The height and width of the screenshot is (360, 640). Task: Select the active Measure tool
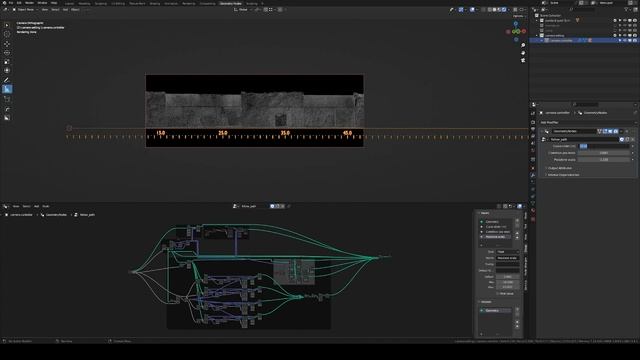[x=7, y=89]
